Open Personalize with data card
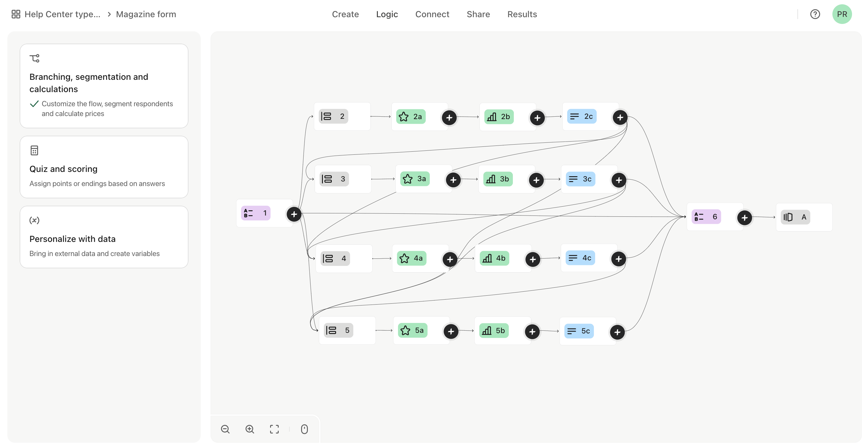Image resolution: width=868 pixels, height=447 pixels. pyautogui.click(x=104, y=237)
